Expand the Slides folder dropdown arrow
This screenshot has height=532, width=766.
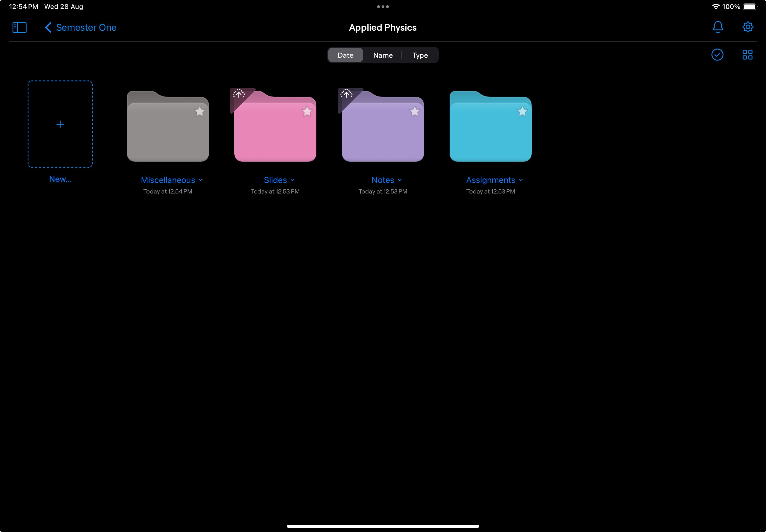(294, 180)
